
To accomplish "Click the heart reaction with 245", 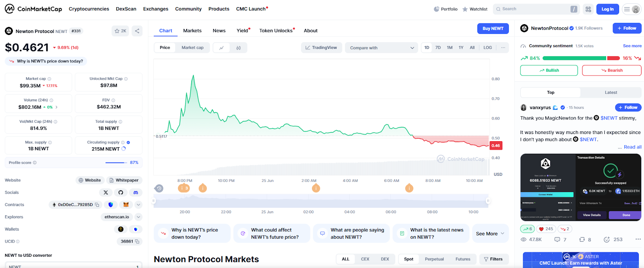I will pyautogui.click(x=546, y=229).
